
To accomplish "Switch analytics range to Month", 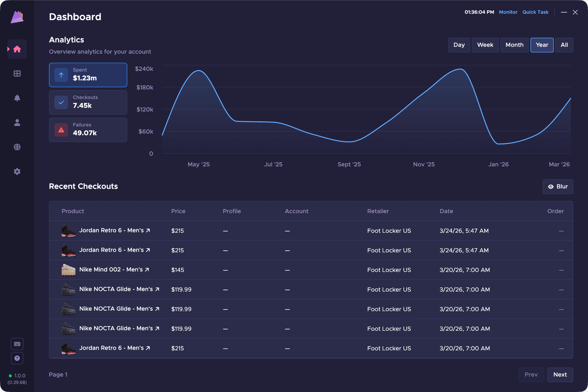I will (514, 45).
